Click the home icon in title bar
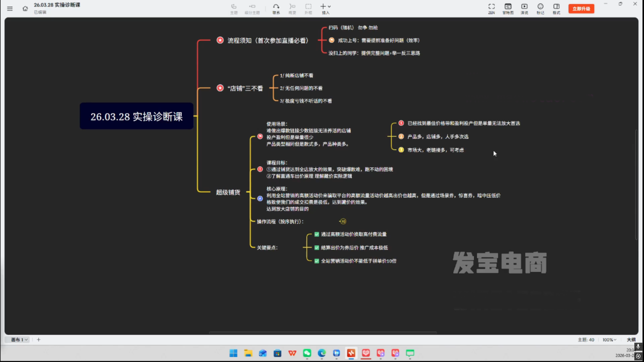 25,8
